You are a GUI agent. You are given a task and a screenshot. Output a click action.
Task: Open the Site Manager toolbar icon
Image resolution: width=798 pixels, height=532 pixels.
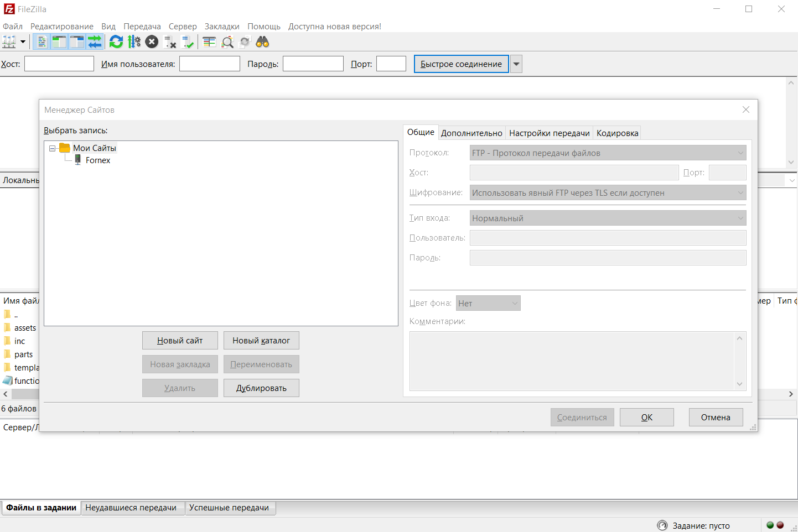coord(9,42)
